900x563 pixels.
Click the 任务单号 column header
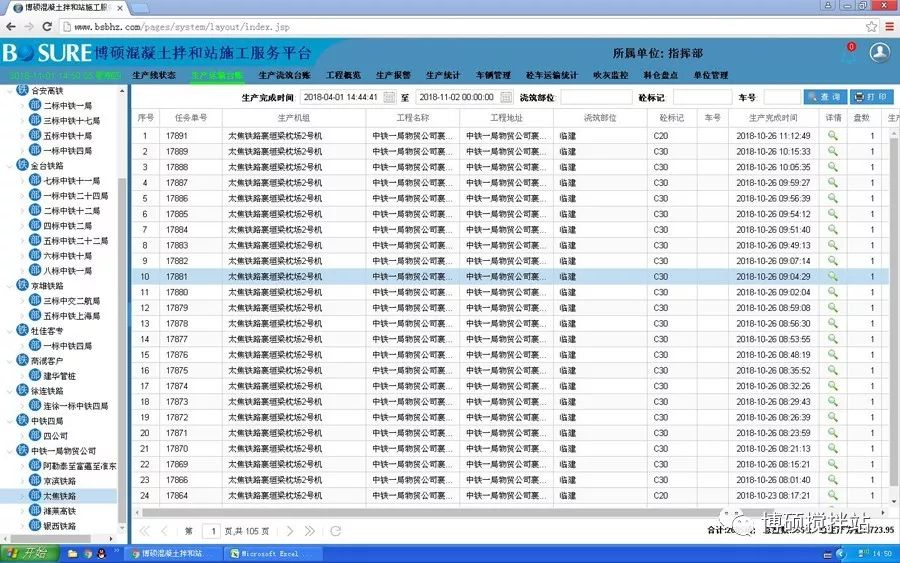[191, 118]
